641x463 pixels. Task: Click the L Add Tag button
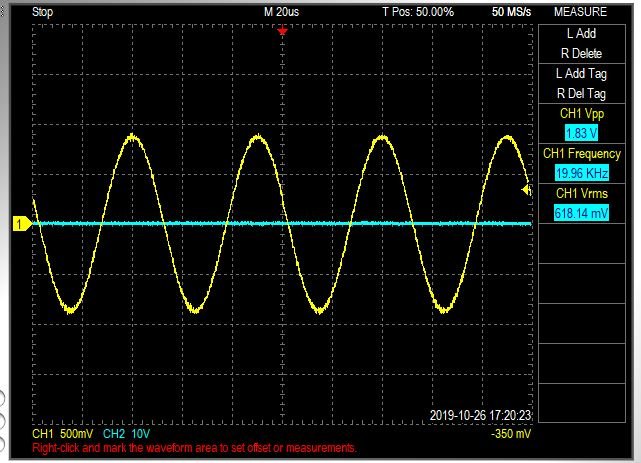[x=581, y=74]
